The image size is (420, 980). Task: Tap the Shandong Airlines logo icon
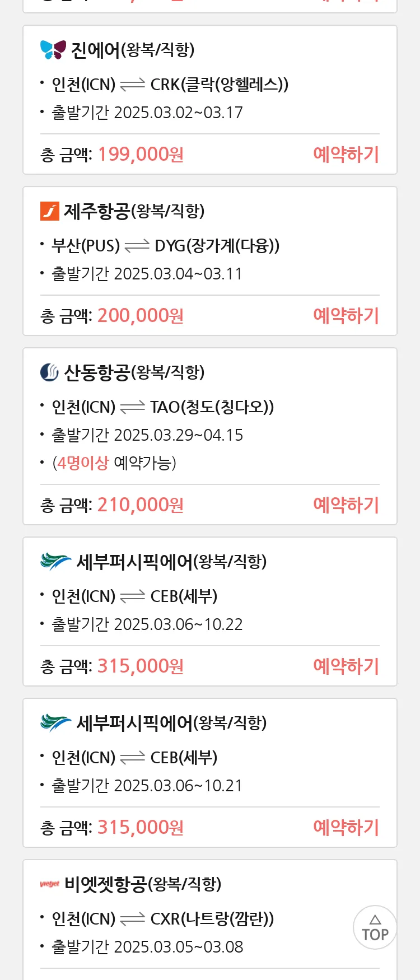[x=50, y=372]
